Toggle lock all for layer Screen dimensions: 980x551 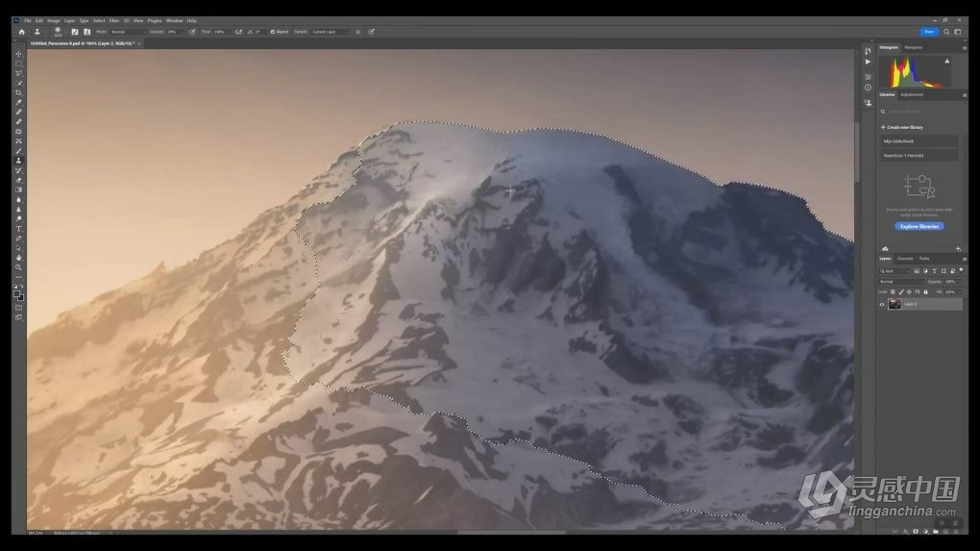coord(925,292)
